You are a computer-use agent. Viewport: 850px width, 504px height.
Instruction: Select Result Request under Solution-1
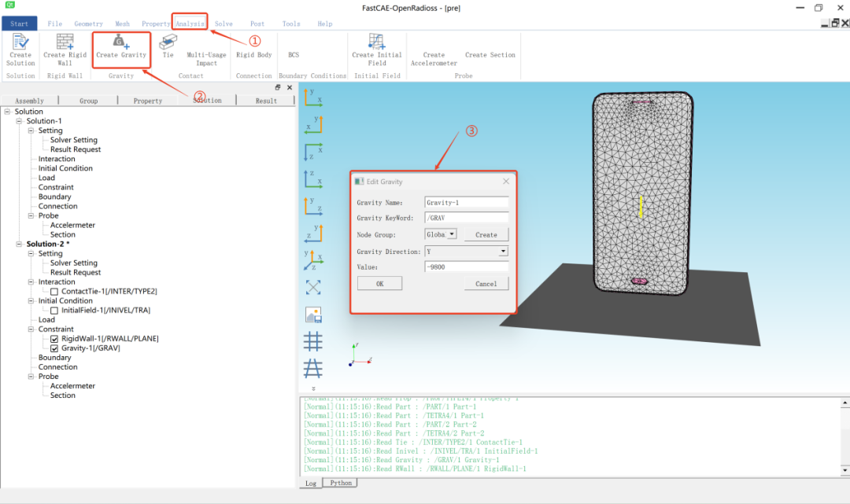[76, 149]
